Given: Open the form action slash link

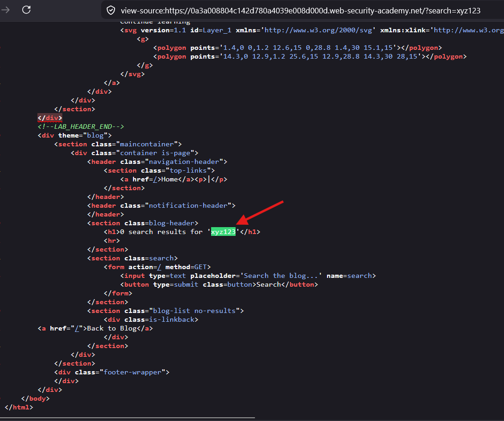Looking at the screenshot, I should pyautogui.click(x=159, y=267).
